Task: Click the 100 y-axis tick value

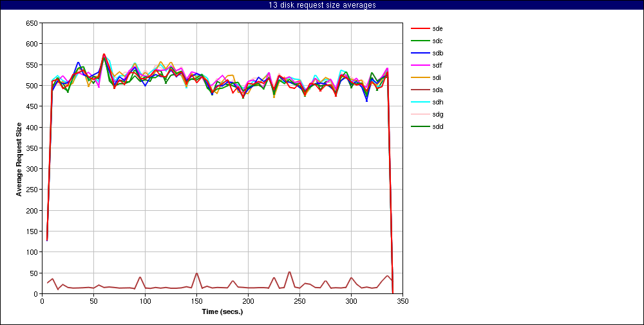Action: tap(33, 252)
